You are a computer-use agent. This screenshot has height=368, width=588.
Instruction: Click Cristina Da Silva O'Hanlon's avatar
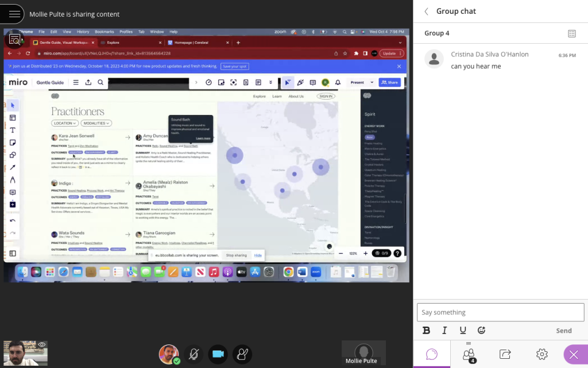click(x=434, y=59)
